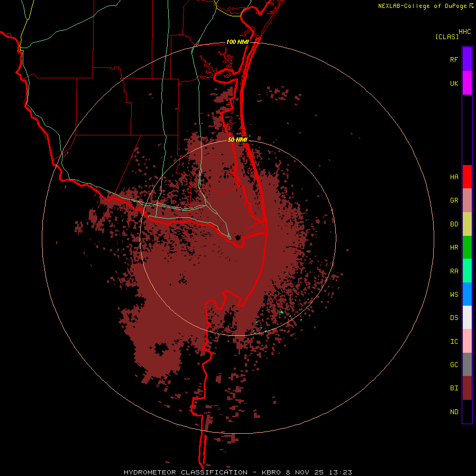This screenshot has width=476, height=476.
Task: Click the 50 NMI range ring label
Action: pos(237,140)
